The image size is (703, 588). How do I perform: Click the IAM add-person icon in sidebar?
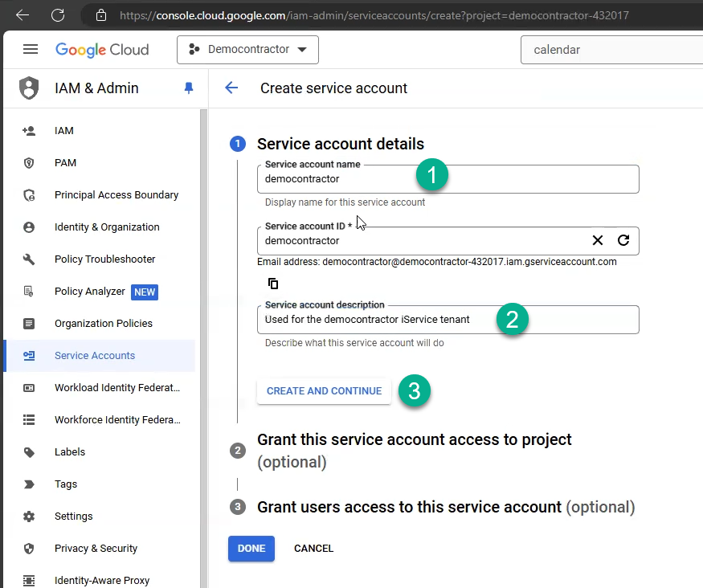point(29,131)
